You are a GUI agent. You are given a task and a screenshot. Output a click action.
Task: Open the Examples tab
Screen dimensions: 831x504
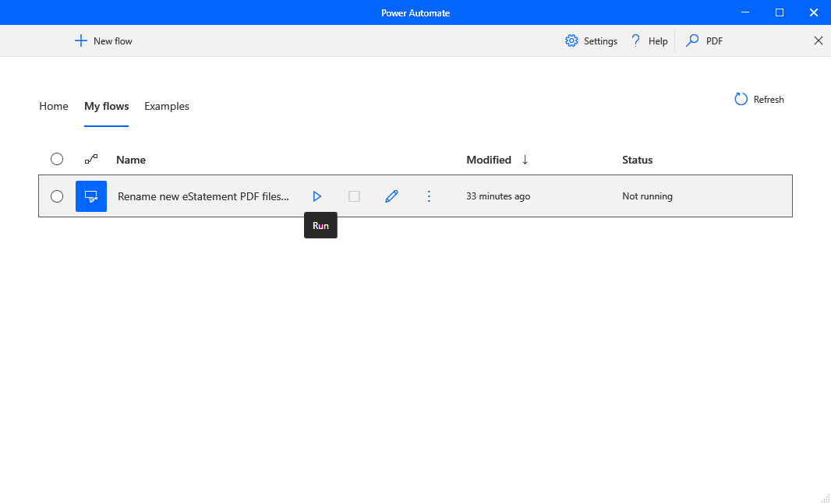click(166, 107)
